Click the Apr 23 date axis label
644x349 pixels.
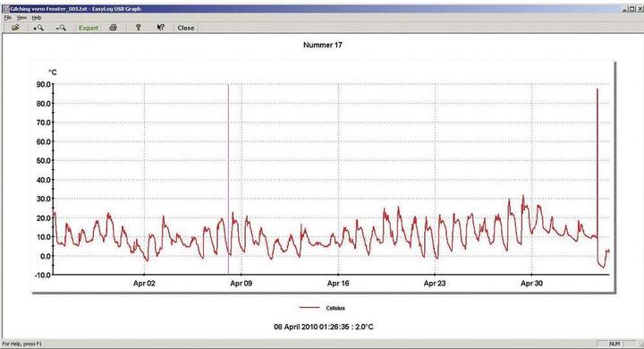pyautogui.click(x=435, y=284)
